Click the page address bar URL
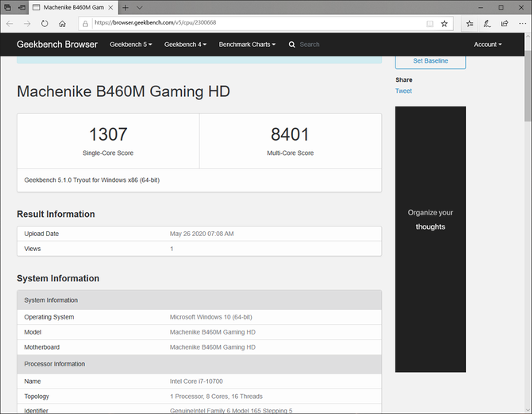 click(x=238, y=24)
